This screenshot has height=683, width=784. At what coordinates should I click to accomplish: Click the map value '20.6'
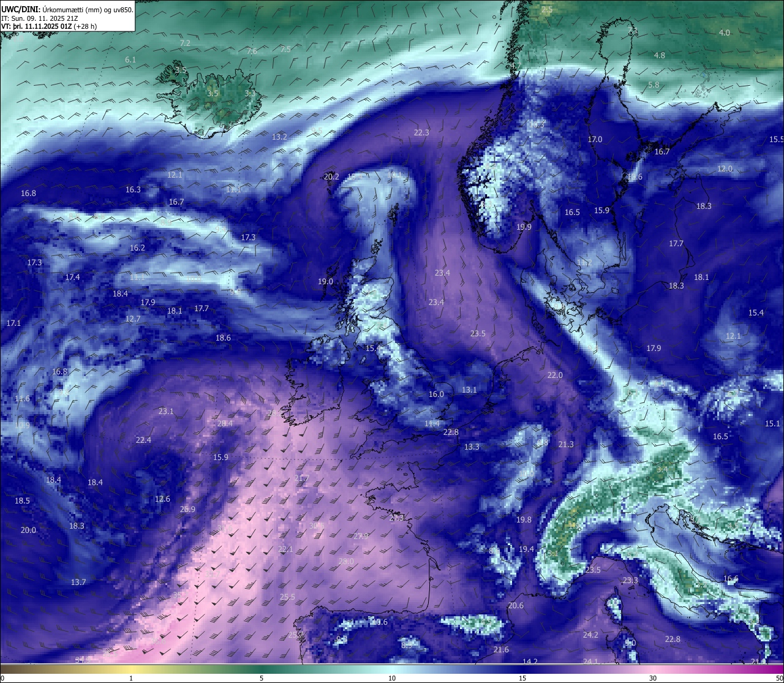point(516,606)
